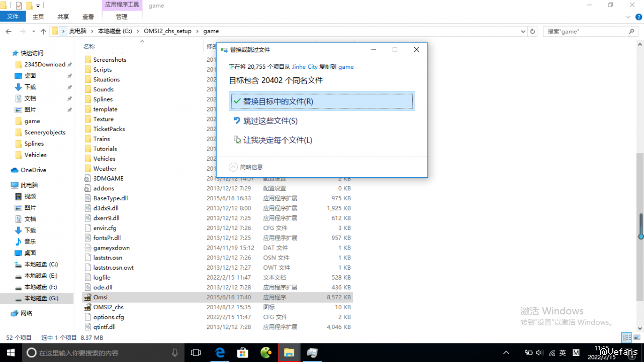Image resolution: width=644 pixels, height=362 pixels.
Task: Choose 跳过这些文件(S) in the dialog
Action: coord(322,121)
